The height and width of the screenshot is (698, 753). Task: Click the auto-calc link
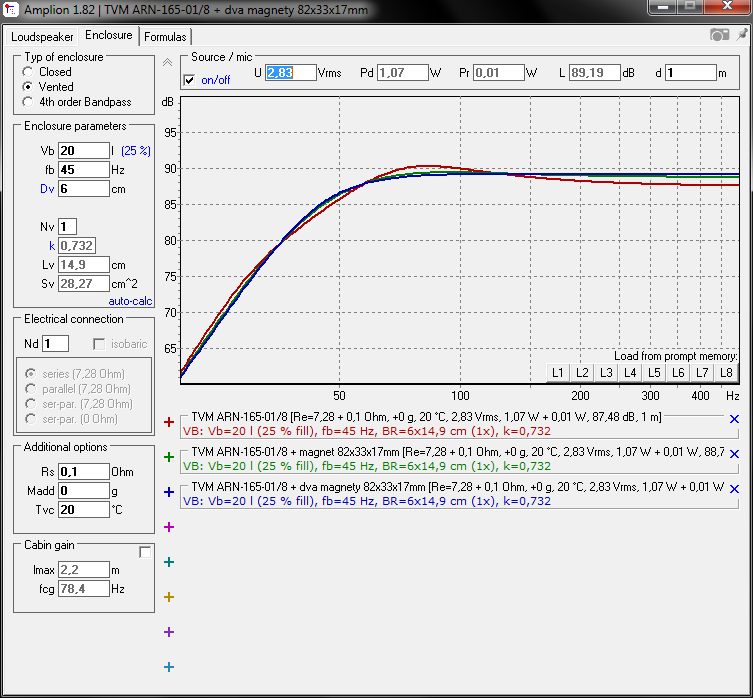tap(130, 301)
